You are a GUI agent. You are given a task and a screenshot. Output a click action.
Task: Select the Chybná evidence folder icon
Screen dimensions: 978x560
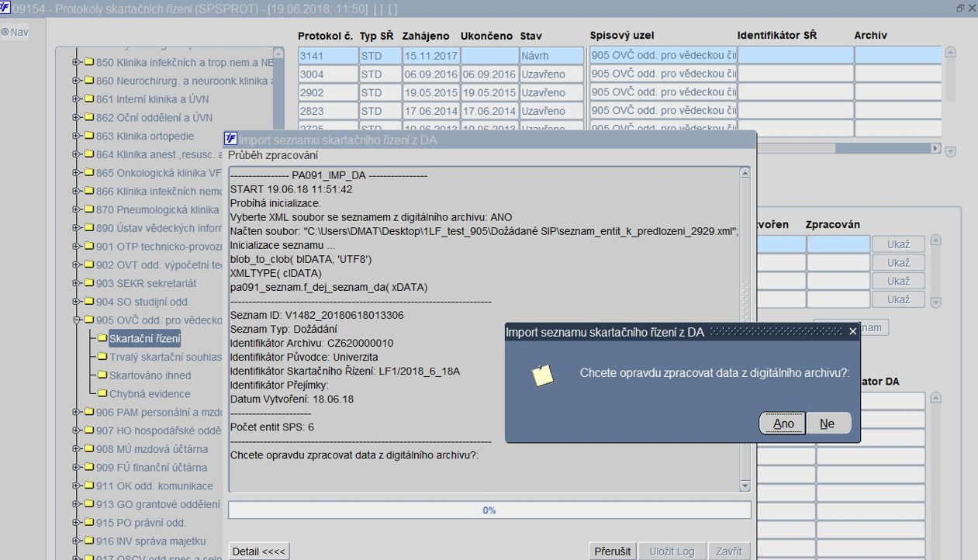click(x=102, y=394)
